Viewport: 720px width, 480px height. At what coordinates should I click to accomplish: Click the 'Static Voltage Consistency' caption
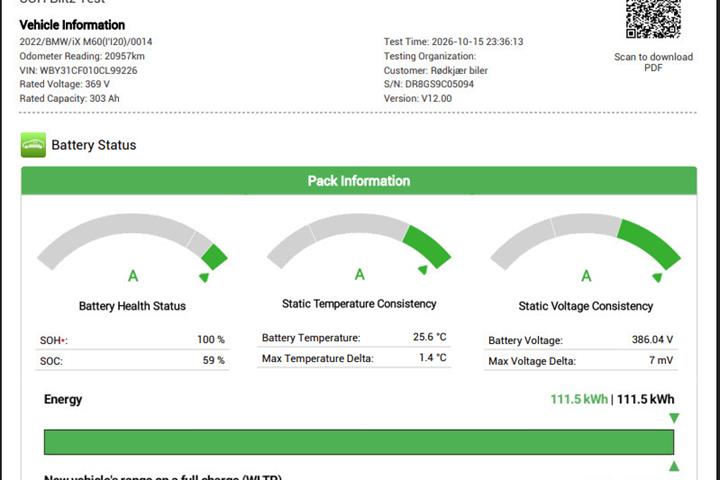coord(585,306)
